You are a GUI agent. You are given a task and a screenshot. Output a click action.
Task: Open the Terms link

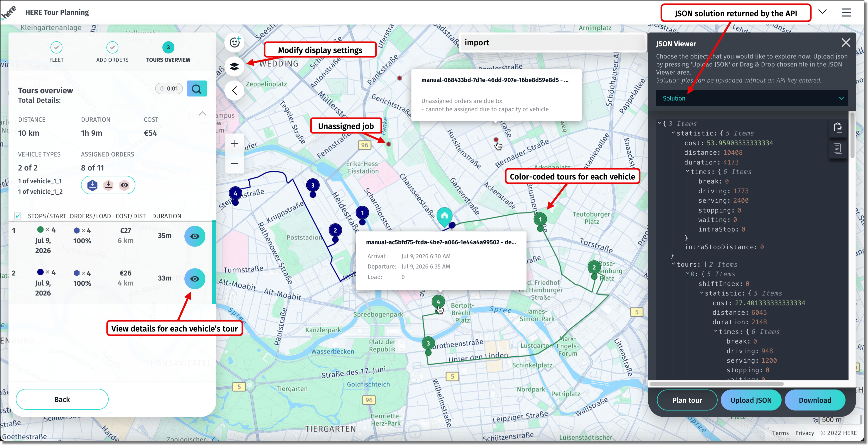pos(780,433)
